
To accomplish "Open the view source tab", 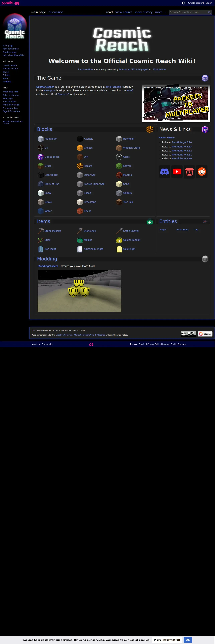I will [x=124, y=12].
